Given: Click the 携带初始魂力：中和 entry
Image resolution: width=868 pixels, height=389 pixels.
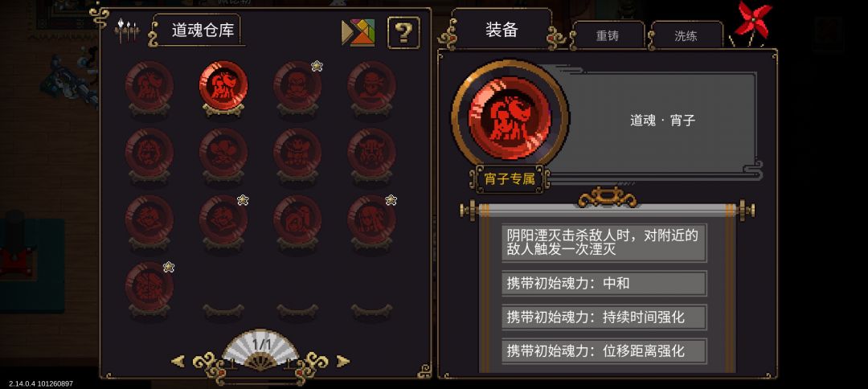Looking at the screenshot, I should pos(604,284).
